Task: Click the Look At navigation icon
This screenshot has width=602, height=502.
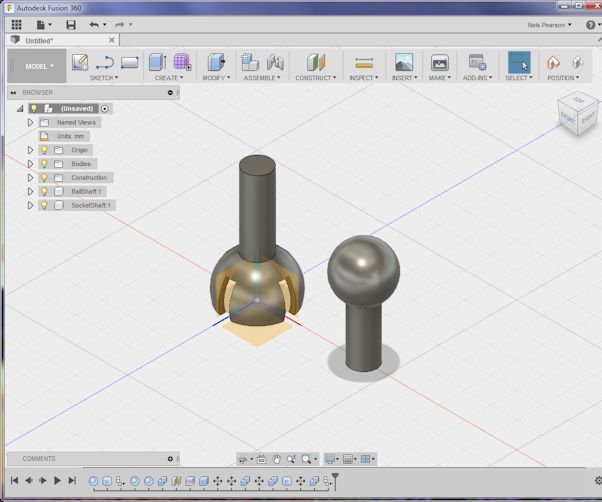Action: [261, 459]
